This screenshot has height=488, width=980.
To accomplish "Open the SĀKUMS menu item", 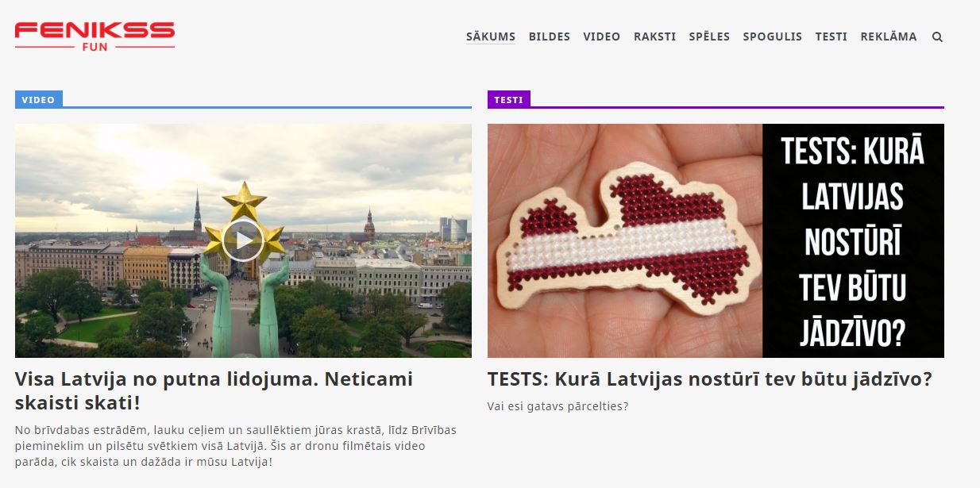I will tap(491, 37).
